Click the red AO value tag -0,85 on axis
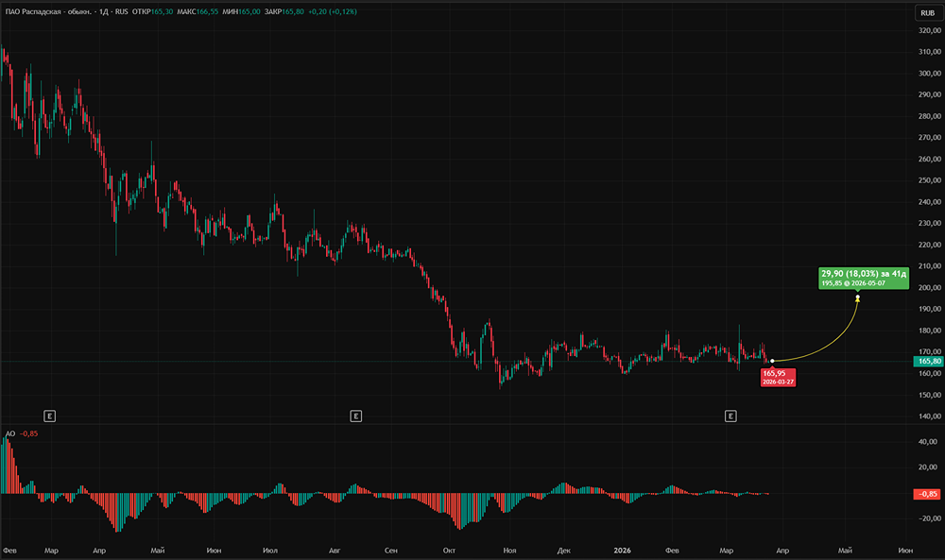 coord(929,494)
